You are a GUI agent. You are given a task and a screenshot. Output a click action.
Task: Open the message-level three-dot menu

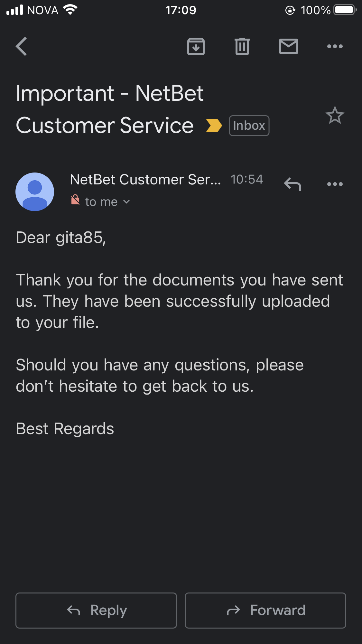click(335, 184)
